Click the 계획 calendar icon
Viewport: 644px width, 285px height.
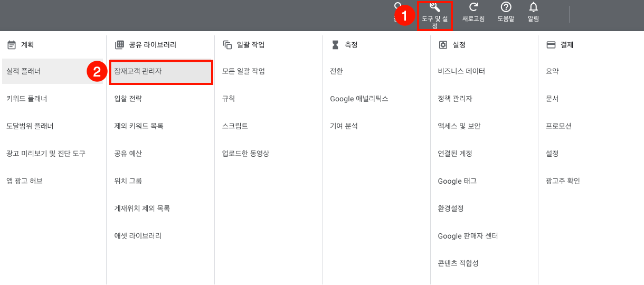click(x=12, y=45)
